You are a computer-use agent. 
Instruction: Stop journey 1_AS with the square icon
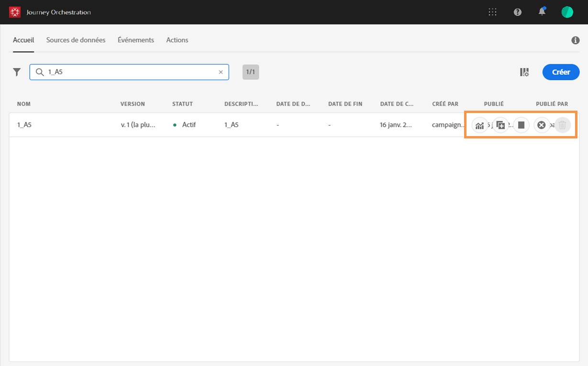tap(521, 125)
